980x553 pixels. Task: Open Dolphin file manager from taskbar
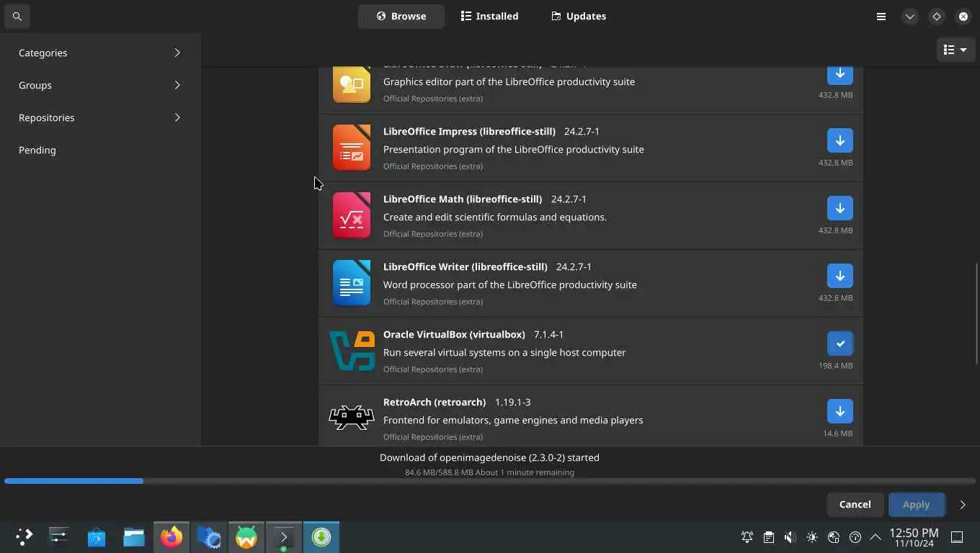coord(134,536)
